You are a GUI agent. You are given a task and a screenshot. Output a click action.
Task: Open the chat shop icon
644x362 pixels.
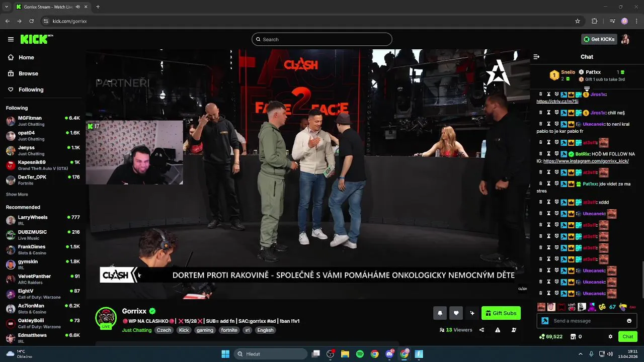573,336
